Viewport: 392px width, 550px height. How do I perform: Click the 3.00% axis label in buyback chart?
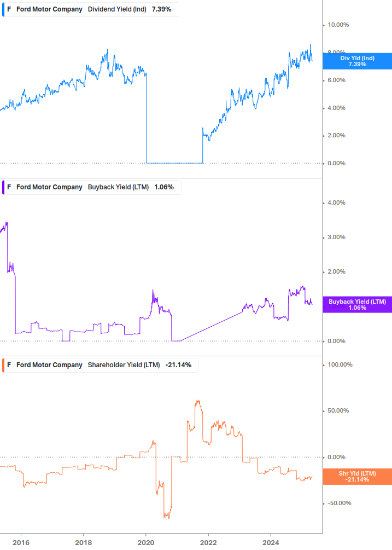tap(336, 238)
